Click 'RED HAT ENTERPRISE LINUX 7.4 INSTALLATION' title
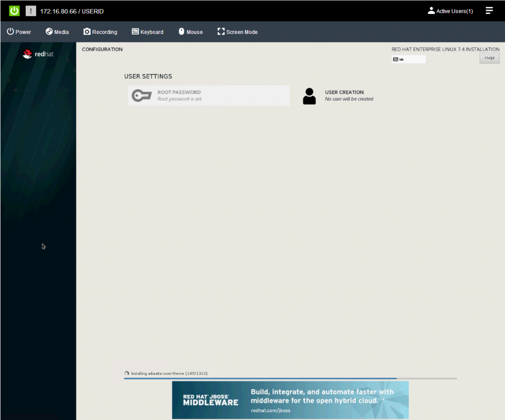Viewport: 505px width, 420px height. pyautogui.click(x=445, y=49)
